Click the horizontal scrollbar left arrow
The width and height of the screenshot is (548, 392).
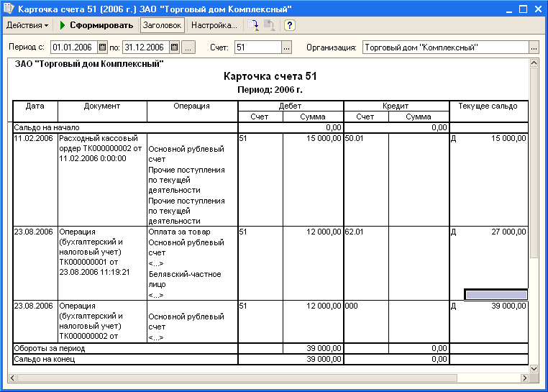coord(12,378)
